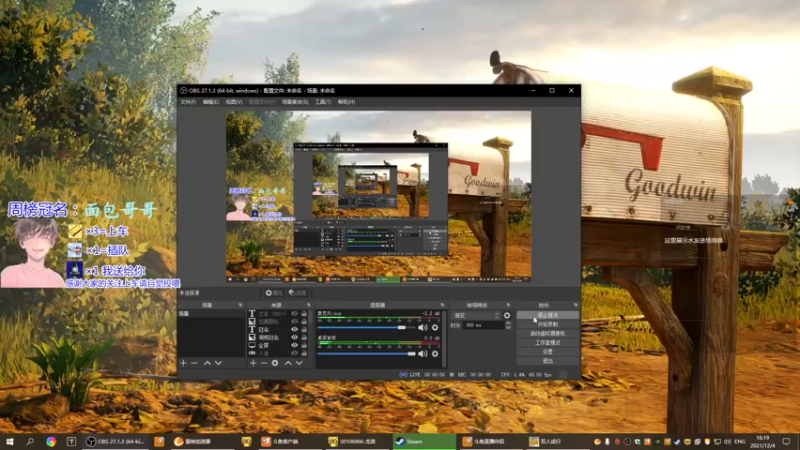Open the microphone channel gear settings

point(435,328)
